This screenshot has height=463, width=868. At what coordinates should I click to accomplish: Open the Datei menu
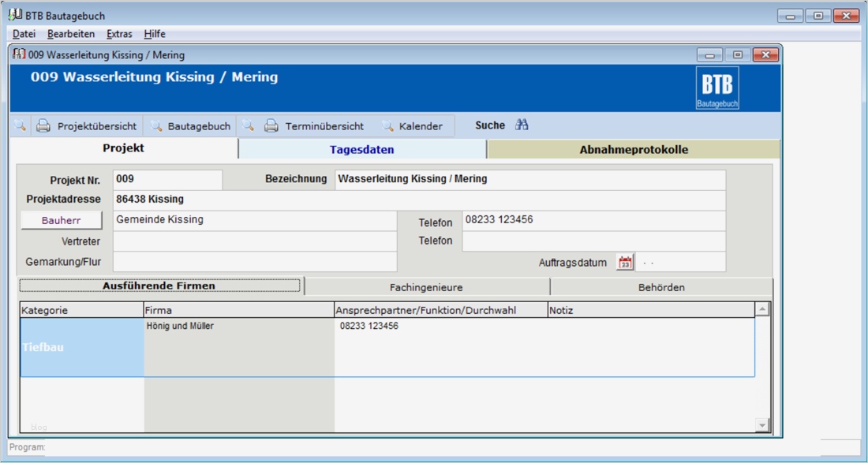[24, 34]
